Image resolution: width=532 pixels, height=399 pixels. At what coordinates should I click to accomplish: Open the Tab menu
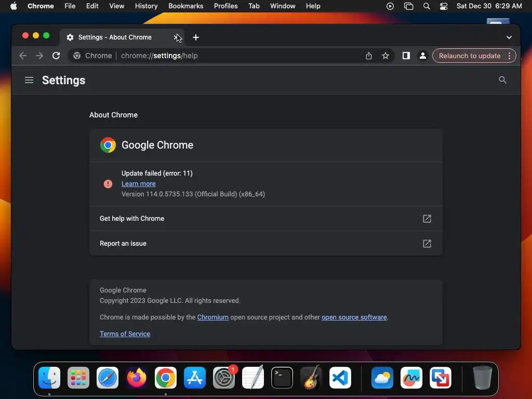coord(254,6)
